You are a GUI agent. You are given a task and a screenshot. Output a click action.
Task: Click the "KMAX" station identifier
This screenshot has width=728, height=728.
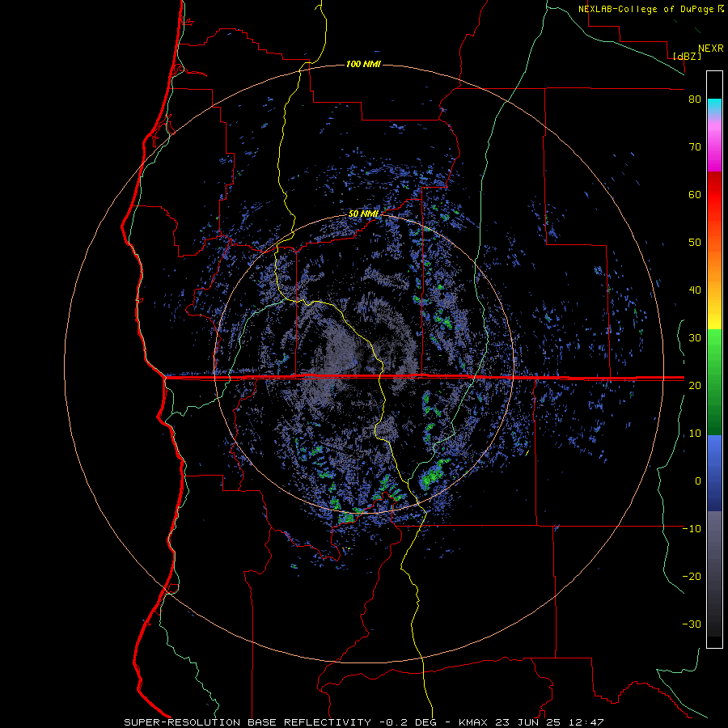473,722
